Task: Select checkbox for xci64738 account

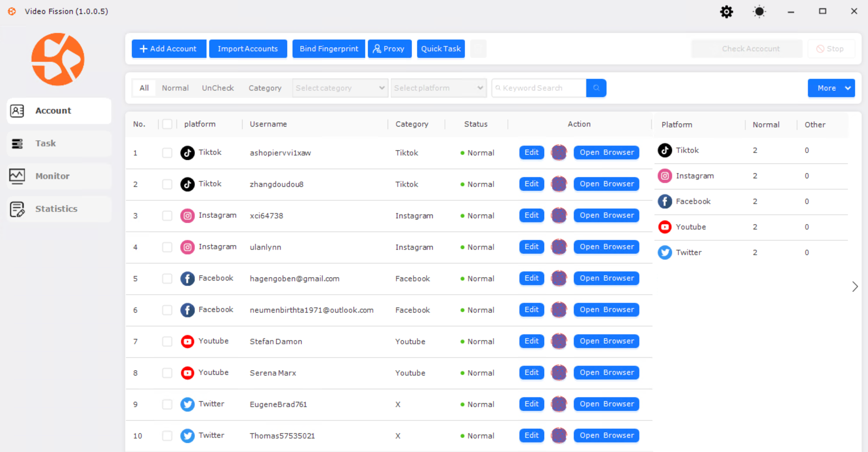Action: (x=167, y=216)
